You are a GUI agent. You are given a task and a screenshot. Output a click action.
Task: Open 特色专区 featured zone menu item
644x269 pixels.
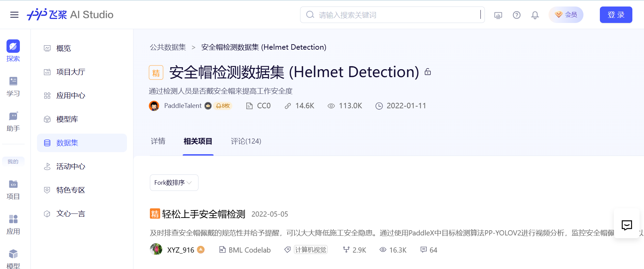pos(82,190)
